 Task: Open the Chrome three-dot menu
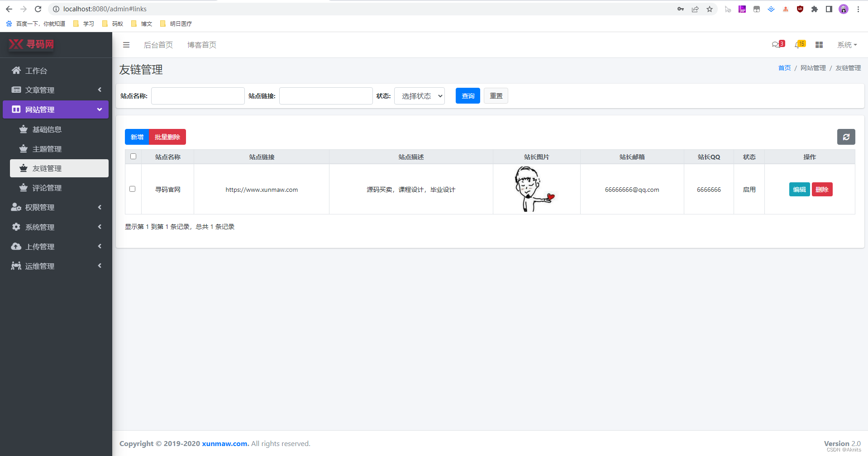tap(858, 9)
